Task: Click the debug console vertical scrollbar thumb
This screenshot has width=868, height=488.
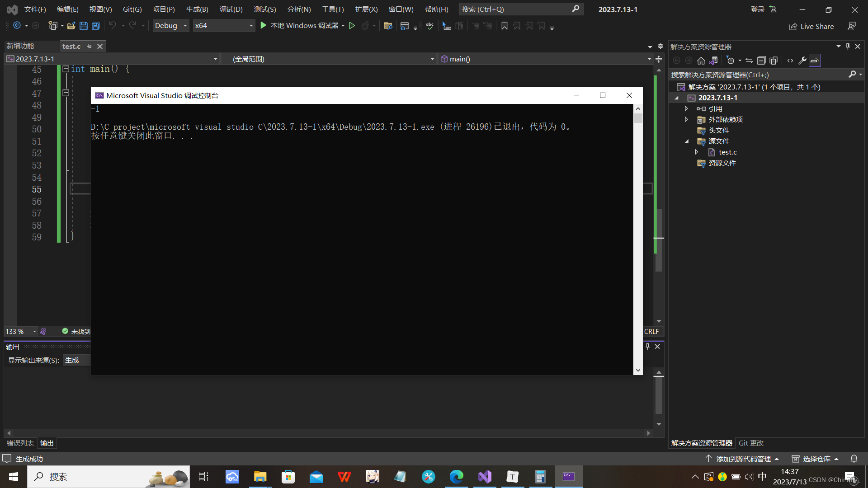Action: click(x=638, y=118)
